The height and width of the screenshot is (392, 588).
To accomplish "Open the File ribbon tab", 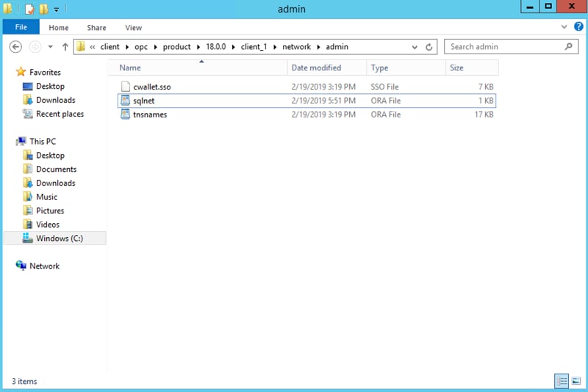I will (21, 27).
